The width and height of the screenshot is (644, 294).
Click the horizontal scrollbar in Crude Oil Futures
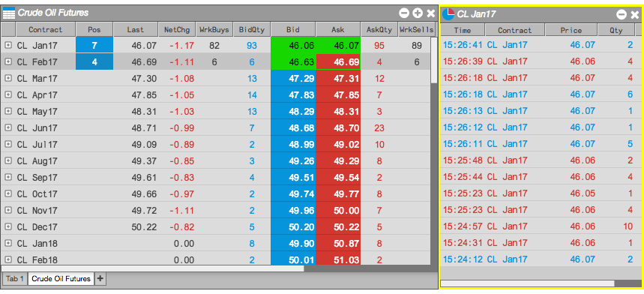tap(153, 268)
